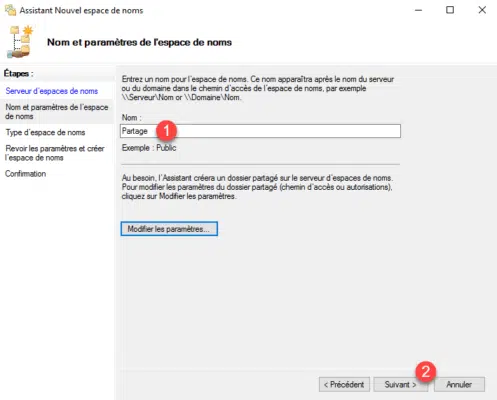Click the 'Étapes :' heading
This screenshot has height=400, width=497.
pyautogui.click(x=18, y=74)
